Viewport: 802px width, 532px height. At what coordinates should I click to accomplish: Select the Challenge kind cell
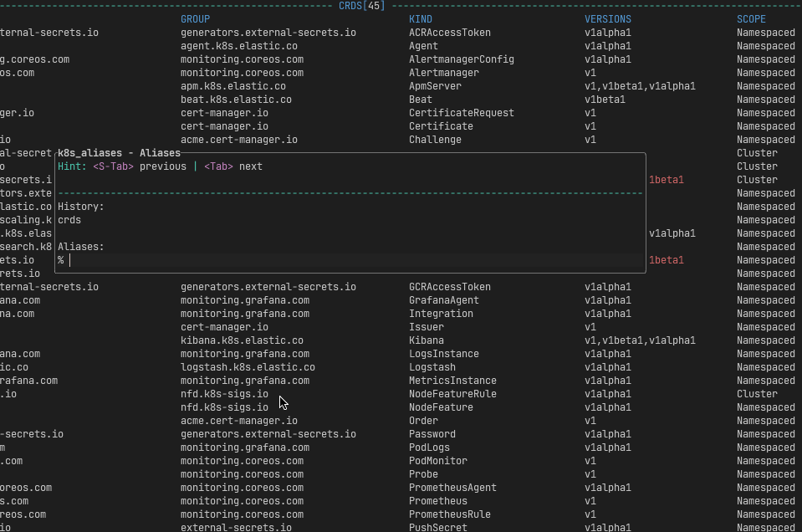click(x=435, y=140)
